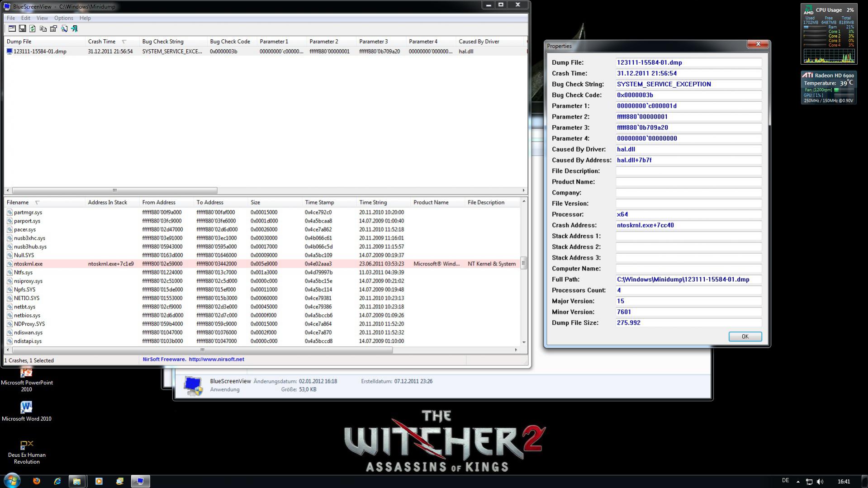Copy selected items with the toolbar icon

click(43, 28)
